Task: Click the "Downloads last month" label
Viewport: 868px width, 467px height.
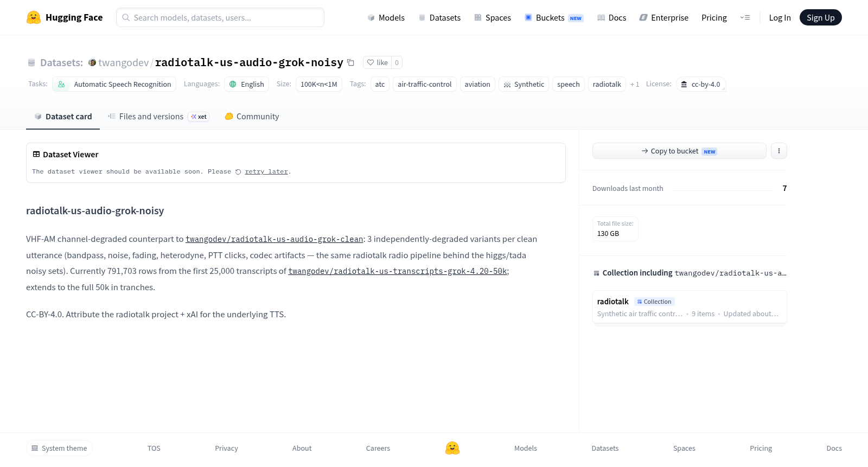Action: [628, 188]
